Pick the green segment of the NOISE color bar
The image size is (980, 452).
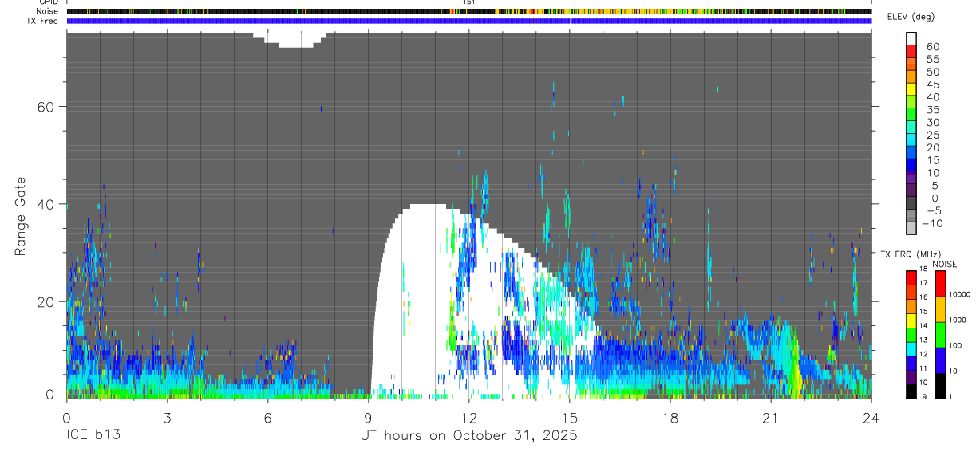[x=940, y=335]
